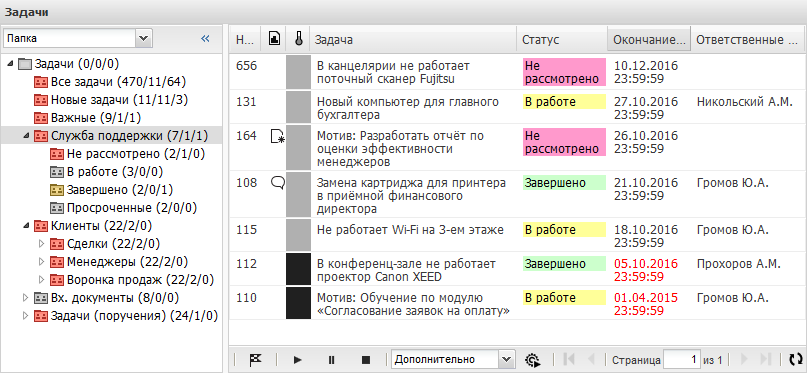Click red overdue date 05.10.2016

tap(646, 271)
